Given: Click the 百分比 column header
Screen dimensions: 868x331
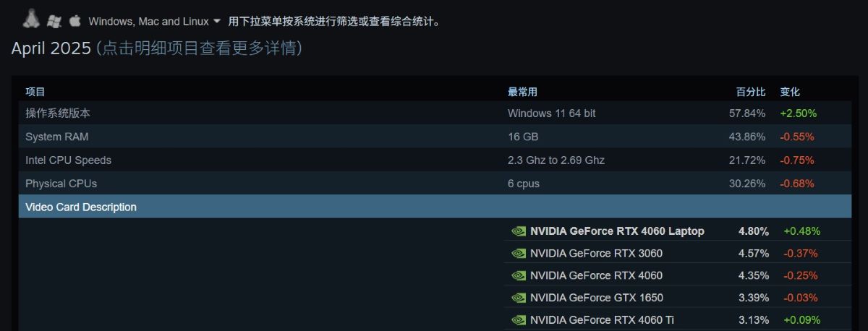Looking at the screenshot, I should [751, 92].
